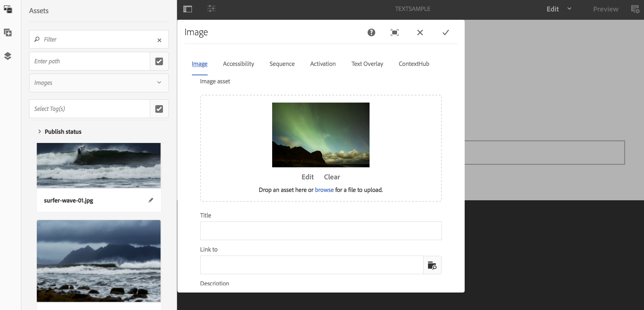Click the checkbox beside Select Tag(s)
The image size is (644, 310).
pyautogui.click(x=159, y=109)
